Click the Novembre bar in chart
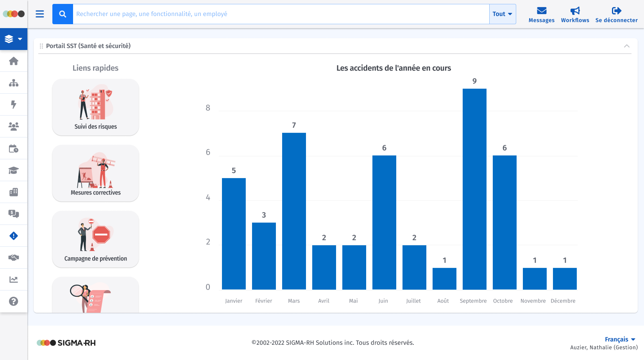The width and height of the screenshot is (644, 360). click(x=535, y=279)
